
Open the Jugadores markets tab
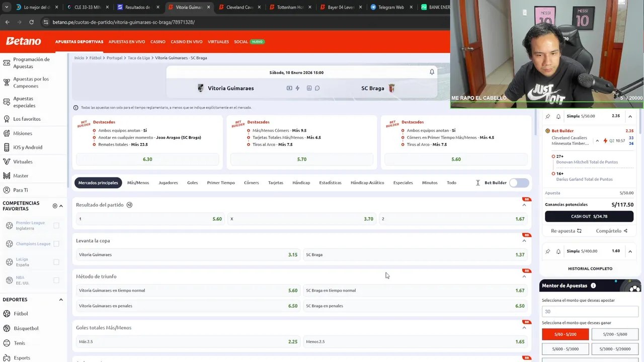168,183
